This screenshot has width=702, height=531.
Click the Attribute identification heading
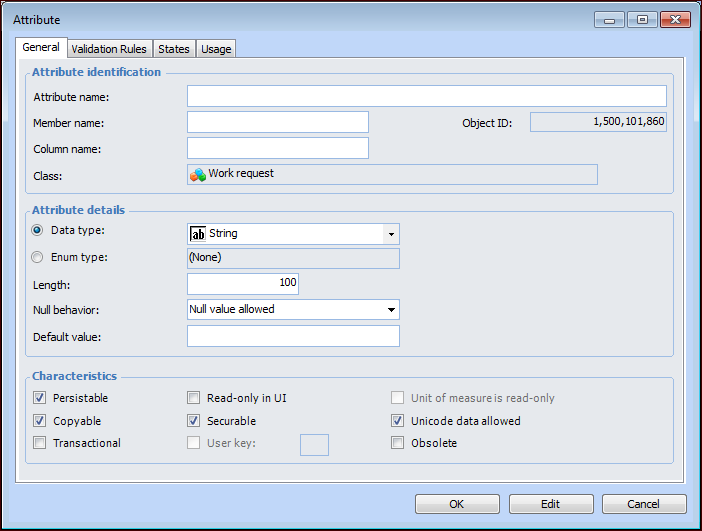coord(96,72)
